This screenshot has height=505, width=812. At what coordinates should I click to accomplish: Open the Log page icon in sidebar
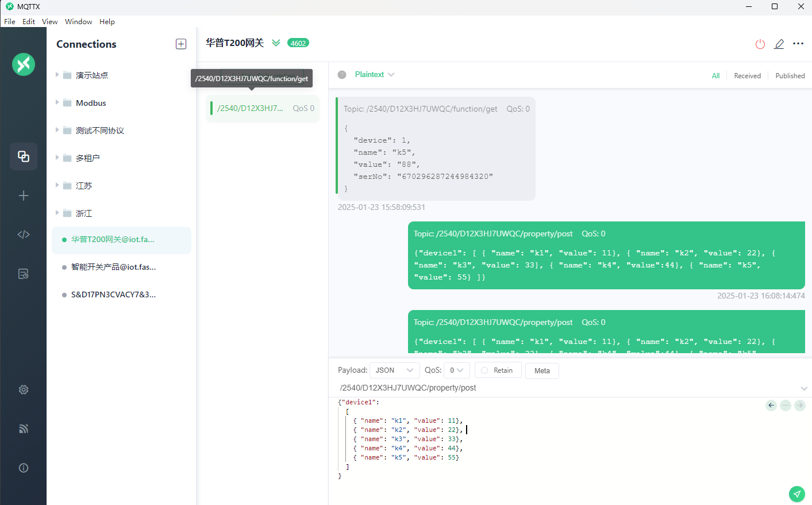pyautogui.click(x=24, y=274)
